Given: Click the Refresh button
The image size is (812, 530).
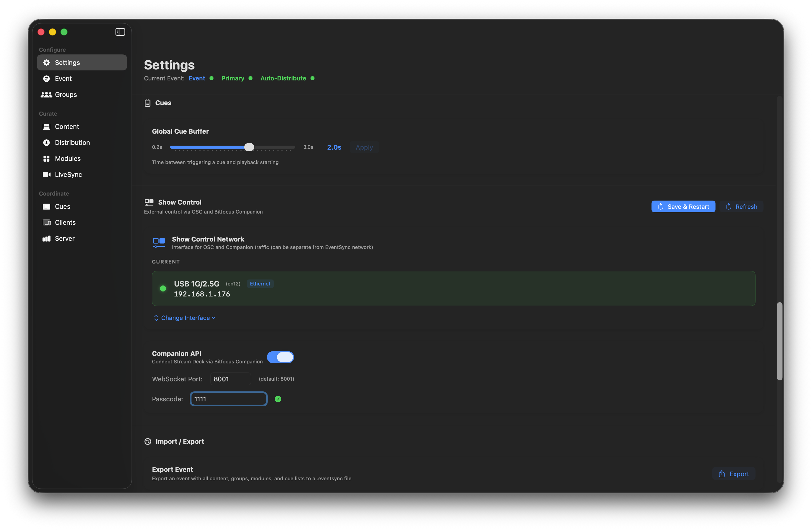Looking at the screenshot, I should tap(741, 207).
